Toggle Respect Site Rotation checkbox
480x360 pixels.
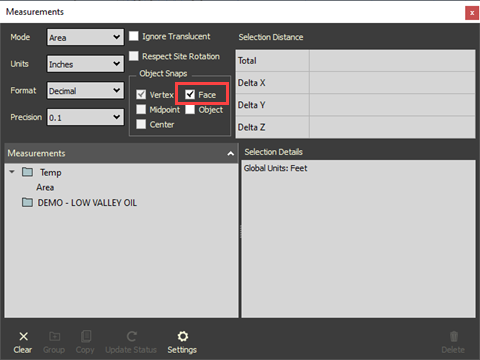click(134, 56)
